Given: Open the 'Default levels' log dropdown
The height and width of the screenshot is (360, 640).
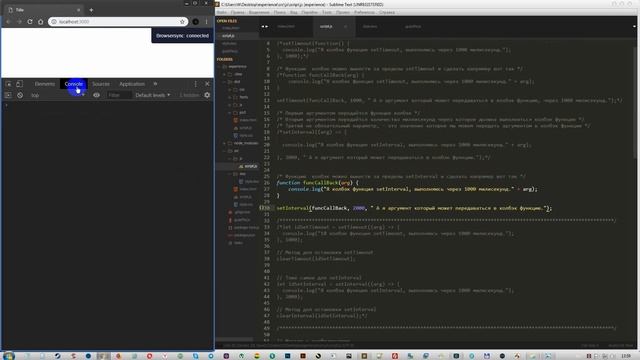Looking at the screenshot, I should (x=153, y=95).
